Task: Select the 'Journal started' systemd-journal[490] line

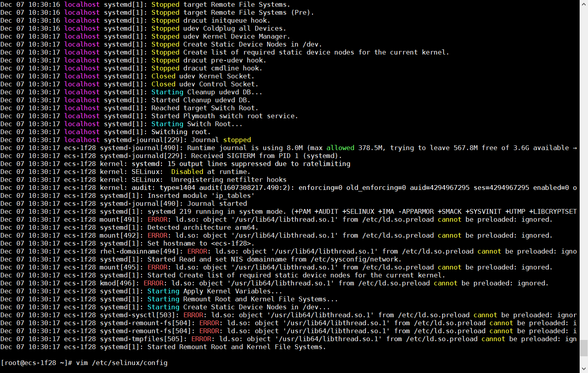Action: pos(124,203)
